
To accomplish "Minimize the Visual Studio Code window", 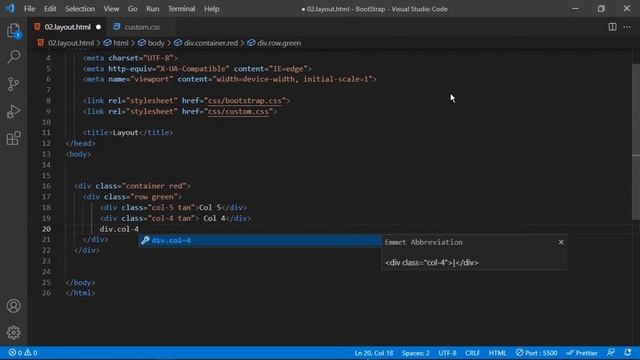I will (575, 9).
